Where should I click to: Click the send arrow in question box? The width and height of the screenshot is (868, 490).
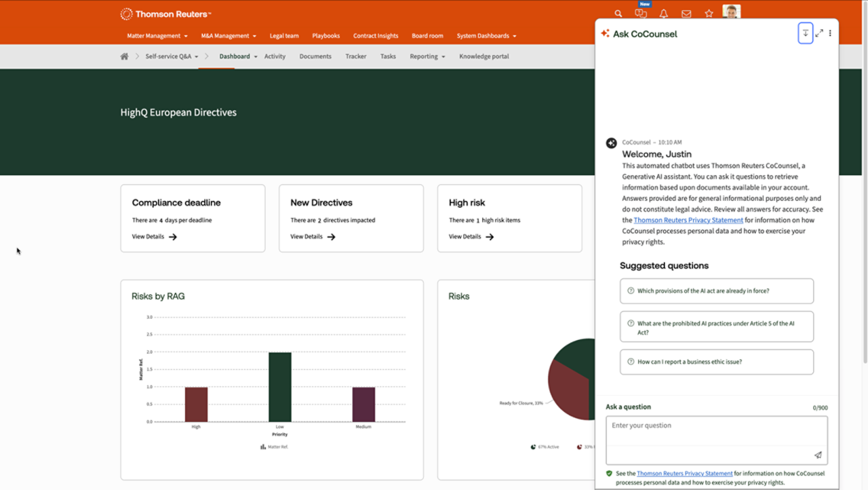(818, 455)
